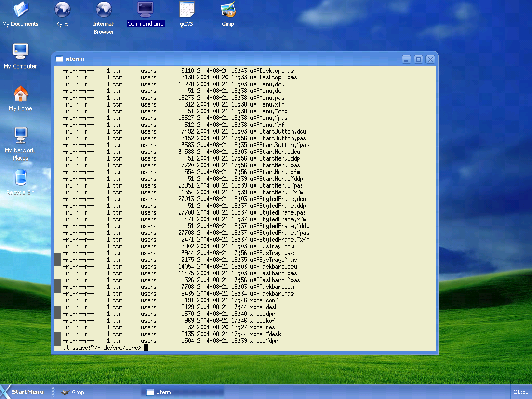Click the uXPMenu.pas filename
The image size is (532, 399).
(267, 98)
